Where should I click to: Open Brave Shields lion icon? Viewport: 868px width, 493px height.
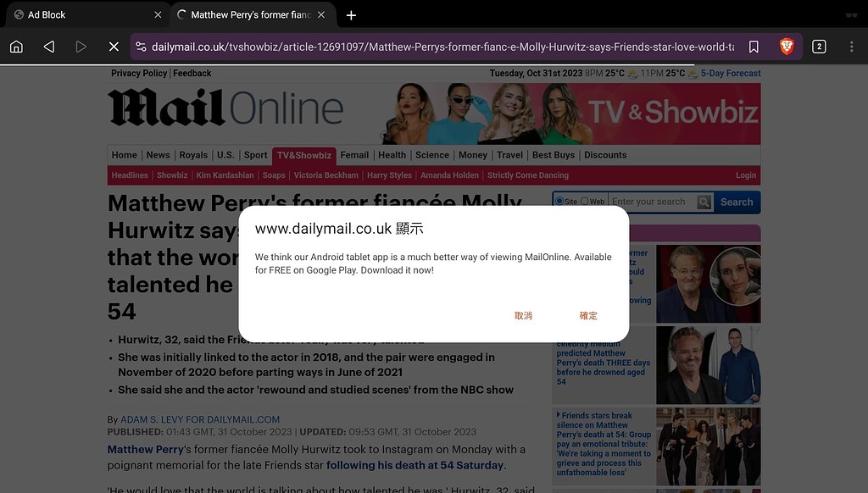(x=787, y=47)
